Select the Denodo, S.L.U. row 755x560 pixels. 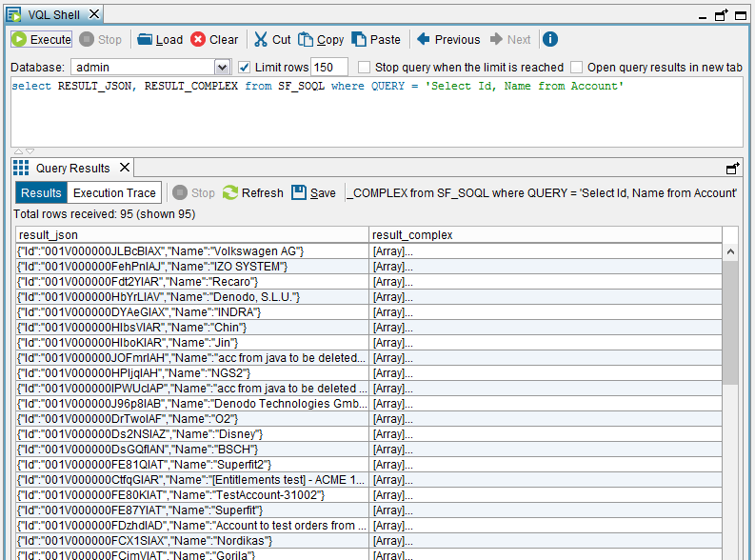click(368, 297)
